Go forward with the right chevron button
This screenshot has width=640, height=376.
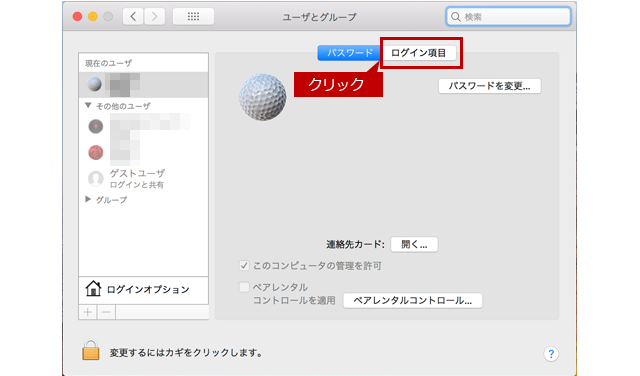pos(154,16)
